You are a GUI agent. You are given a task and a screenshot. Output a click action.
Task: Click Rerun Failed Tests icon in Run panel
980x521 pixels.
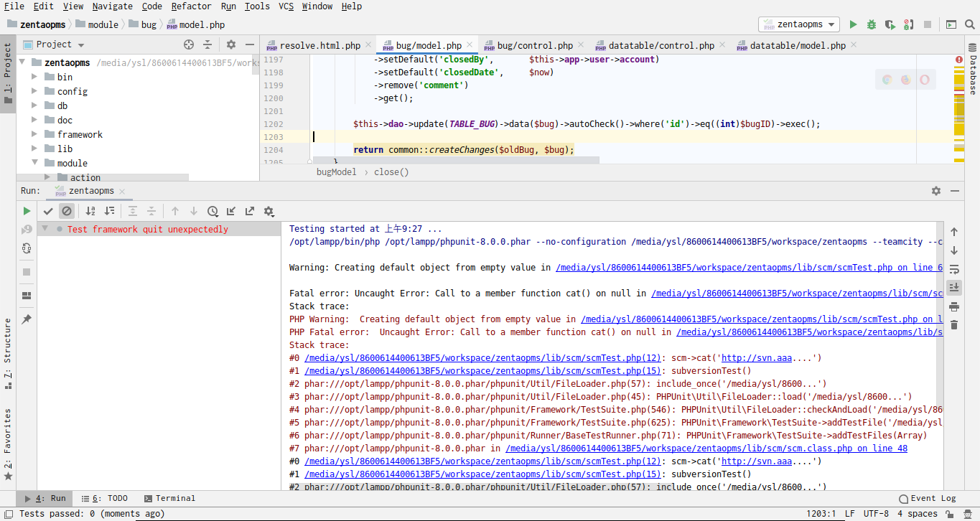click(27, 230)
